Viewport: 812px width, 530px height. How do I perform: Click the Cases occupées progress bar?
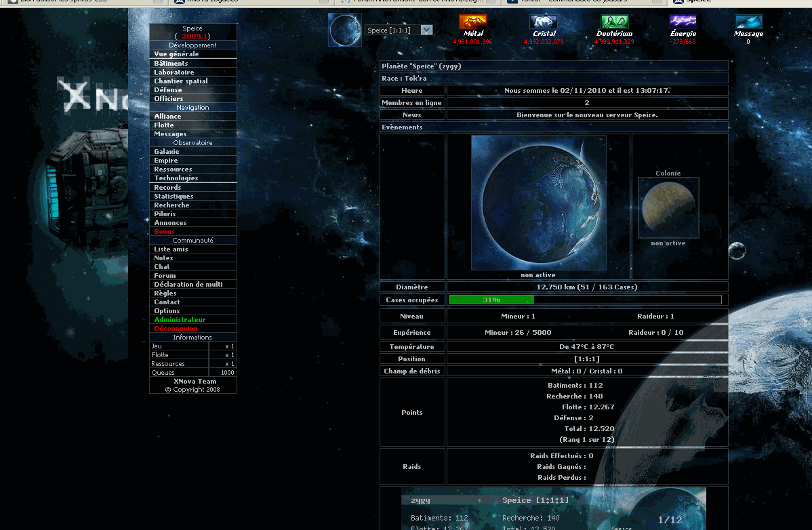(x=585, y=300)
